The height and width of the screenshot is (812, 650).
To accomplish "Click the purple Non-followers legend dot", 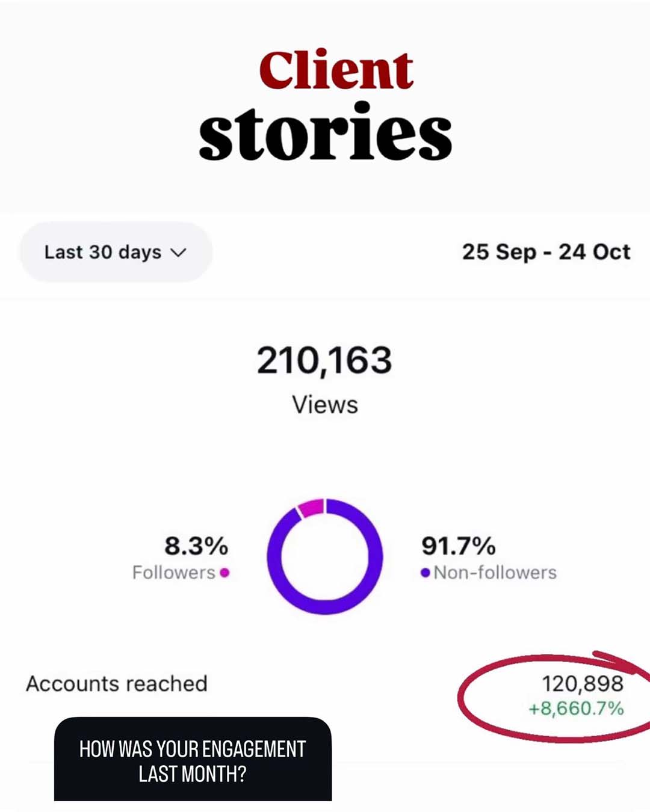I will (x=426, y=573).
